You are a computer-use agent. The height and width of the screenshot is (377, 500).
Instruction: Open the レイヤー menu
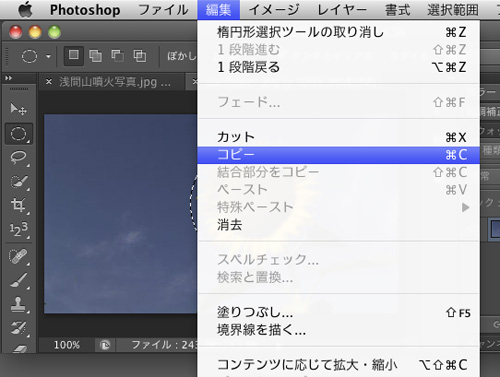click(342, 10)
